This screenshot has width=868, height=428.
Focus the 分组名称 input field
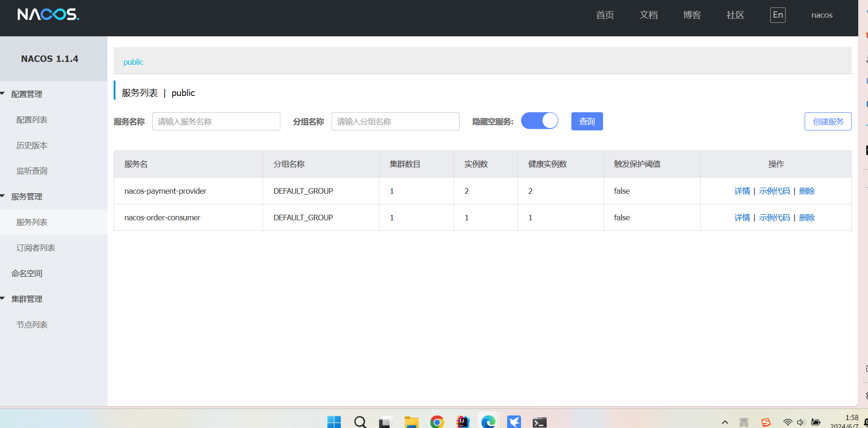click(395, 121)
